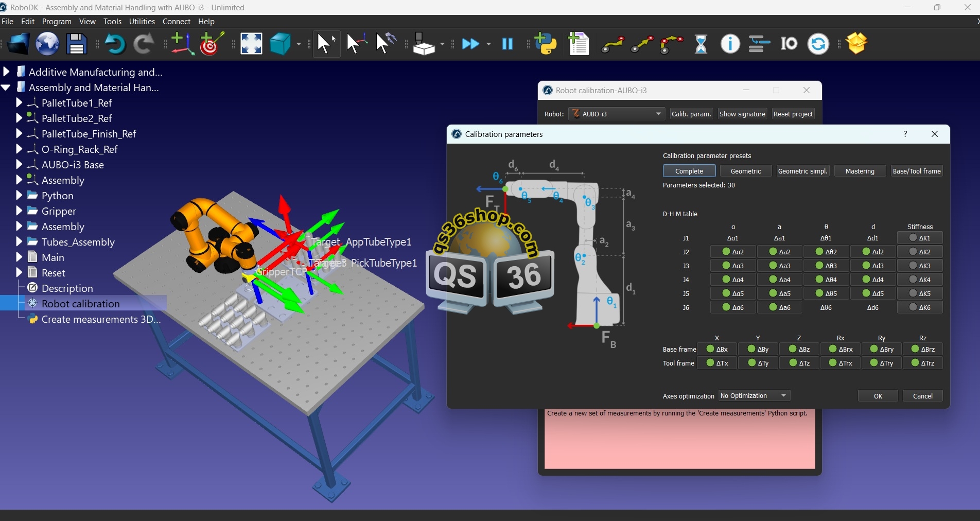Pause the simulation
This screenshot has width=980, height=521.
(507, 44)
